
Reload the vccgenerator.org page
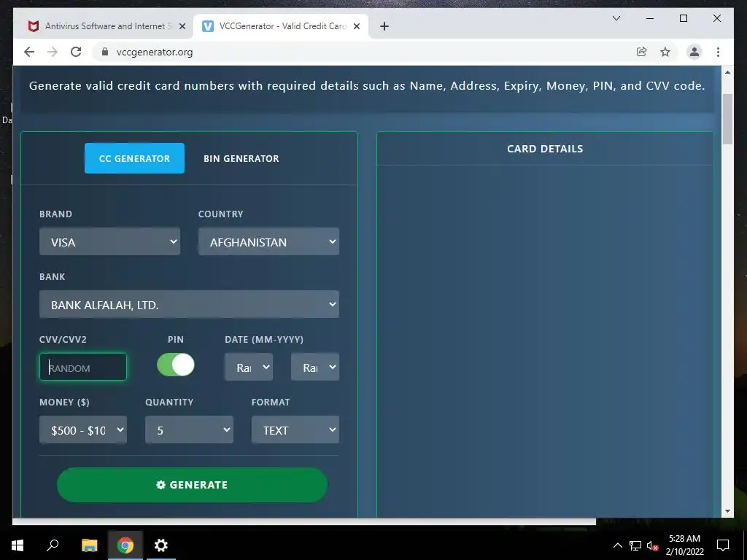click(x=76, y=52)
